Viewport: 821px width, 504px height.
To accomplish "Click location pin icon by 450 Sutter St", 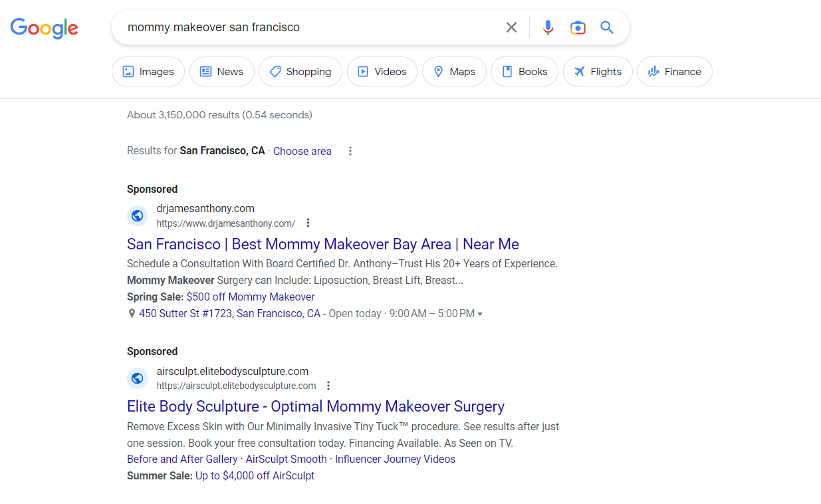I will click(132, 314).
